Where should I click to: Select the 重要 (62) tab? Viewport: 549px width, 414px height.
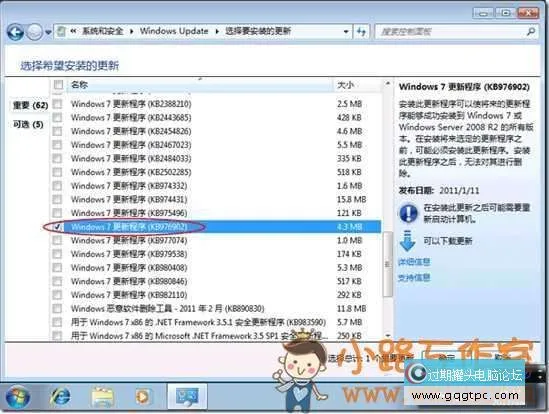click(x=30, y=105)
